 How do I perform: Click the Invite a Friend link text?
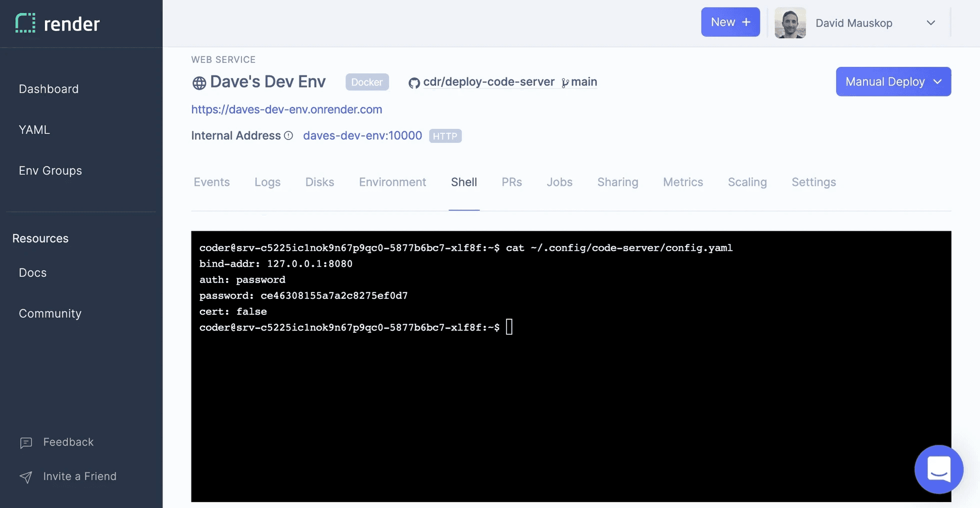[80, 477]
